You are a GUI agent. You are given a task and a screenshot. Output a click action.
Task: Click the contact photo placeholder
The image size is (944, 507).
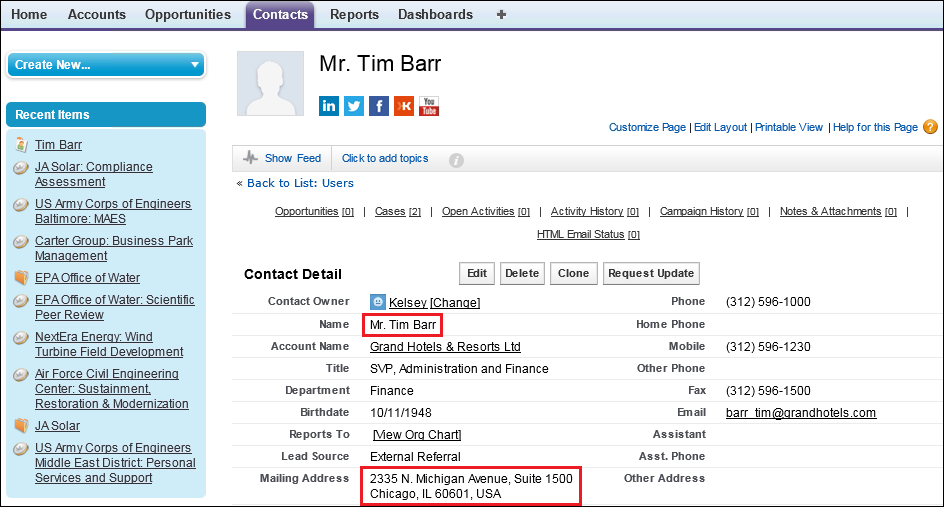(x=270, y=83)
